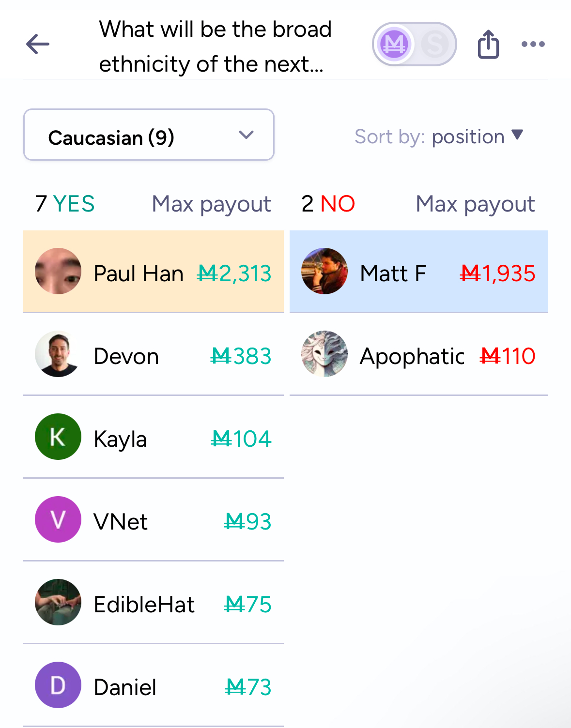Open VNet's magenta V avatar
The width and height of the screenshot is (571, 728).
58,519
